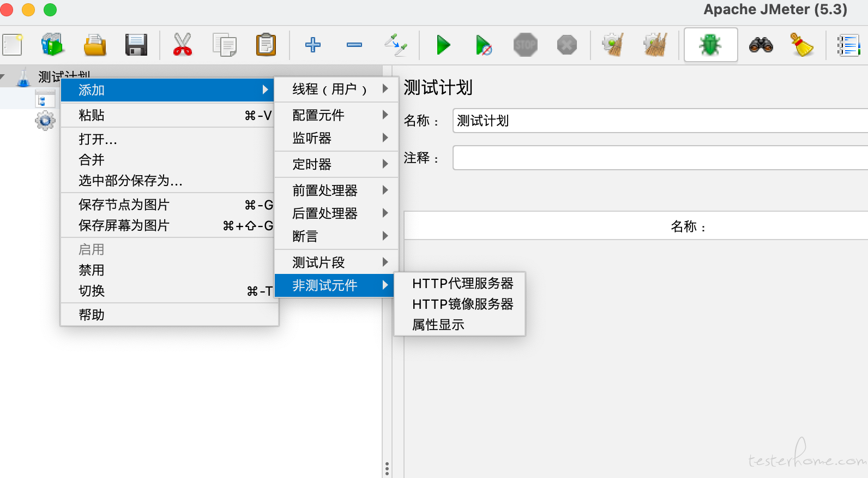Screen dimensions: 868x478
Task: Click the Cut scissors icon
Action: pos(183,45)
